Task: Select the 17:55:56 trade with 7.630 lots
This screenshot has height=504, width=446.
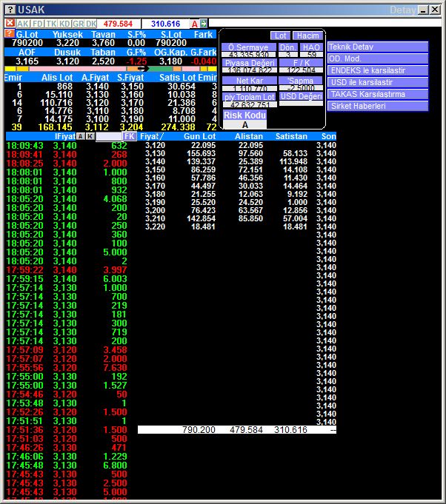Action: (x=67, y=367)
